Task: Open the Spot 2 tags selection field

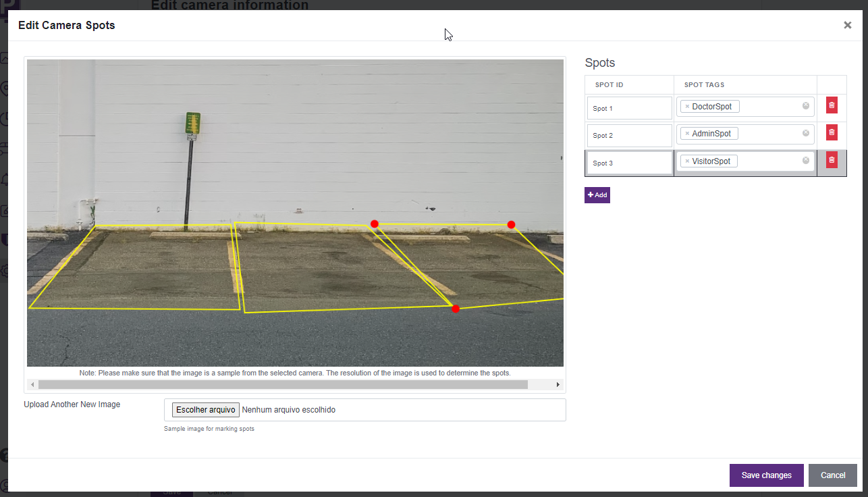Action: click(x=769, y=134)
